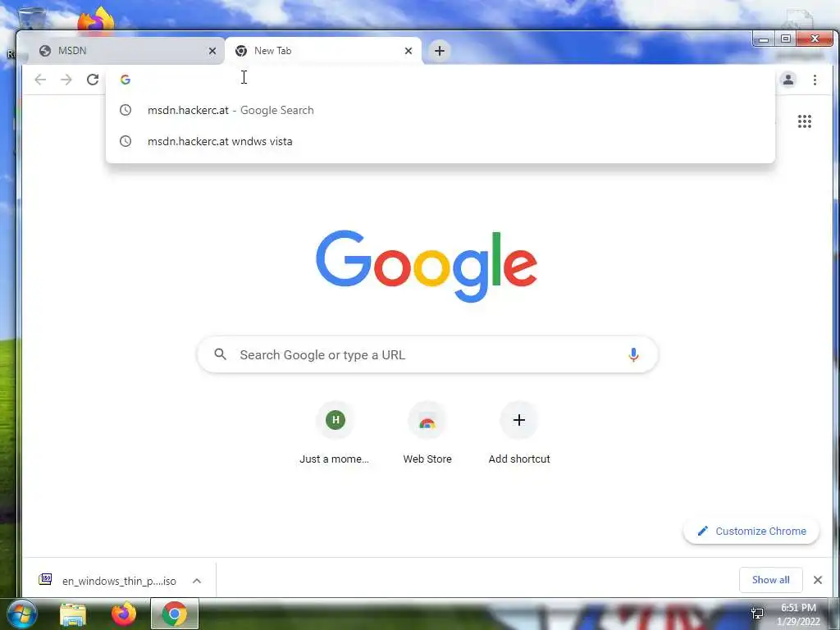
Task: Expand the iso download options chevron
Action: click(197, 581)
